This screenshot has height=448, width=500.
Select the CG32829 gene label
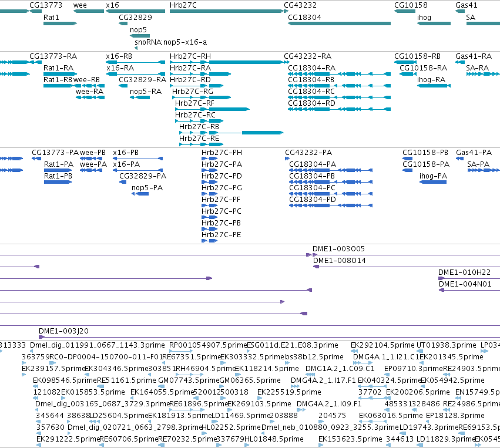[135, 18]
